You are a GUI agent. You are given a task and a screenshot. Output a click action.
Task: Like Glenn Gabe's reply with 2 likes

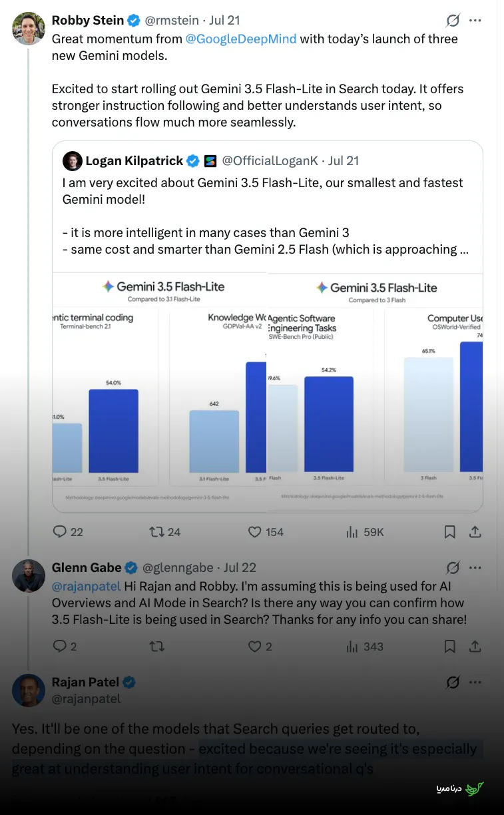(x=260, y=647)
